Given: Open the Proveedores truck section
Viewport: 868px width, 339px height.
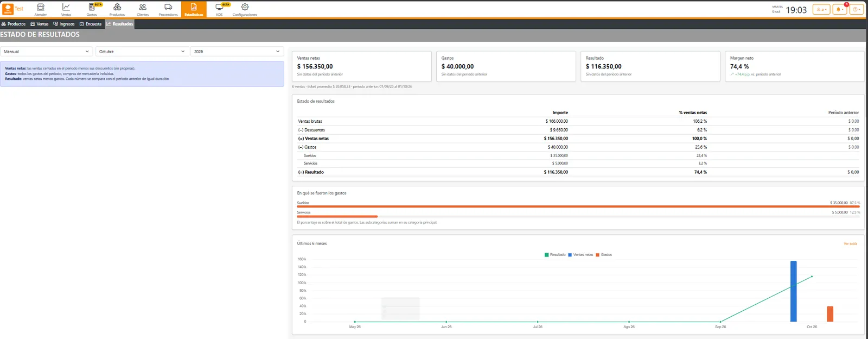Looking at the screenshot, I should tap(168, 9).
